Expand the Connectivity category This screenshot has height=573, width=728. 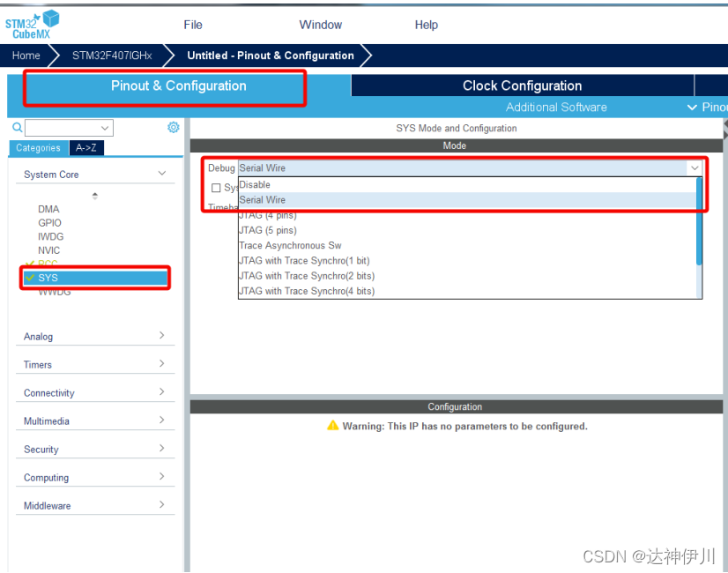click(x=161, y=392)
